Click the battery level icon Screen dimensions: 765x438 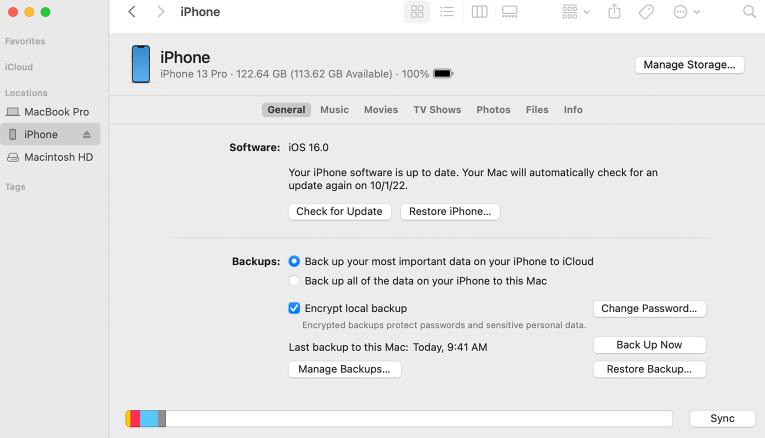click(x=443, y=74)
